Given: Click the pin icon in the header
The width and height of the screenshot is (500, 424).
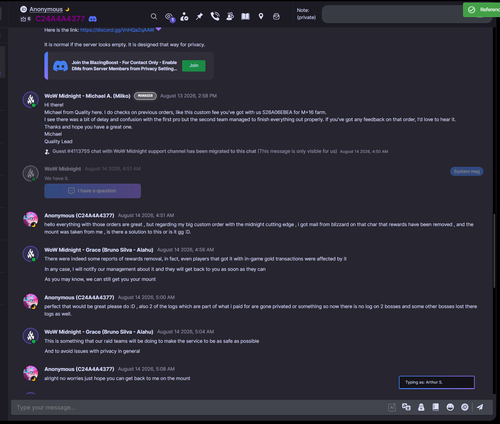Looking at the screenshot, I should coord(199,16).
